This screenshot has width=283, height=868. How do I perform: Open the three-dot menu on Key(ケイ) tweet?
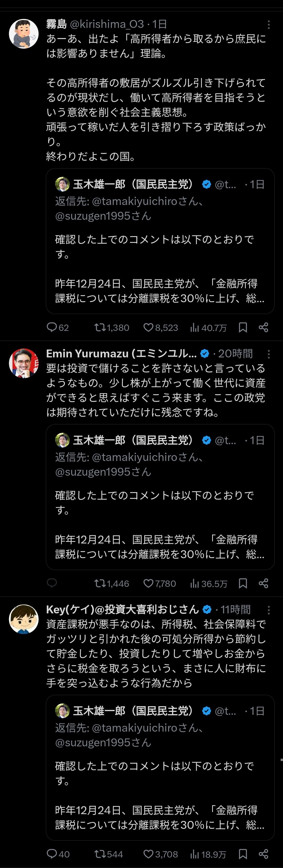pyautogui.click(x=268, y=610)
